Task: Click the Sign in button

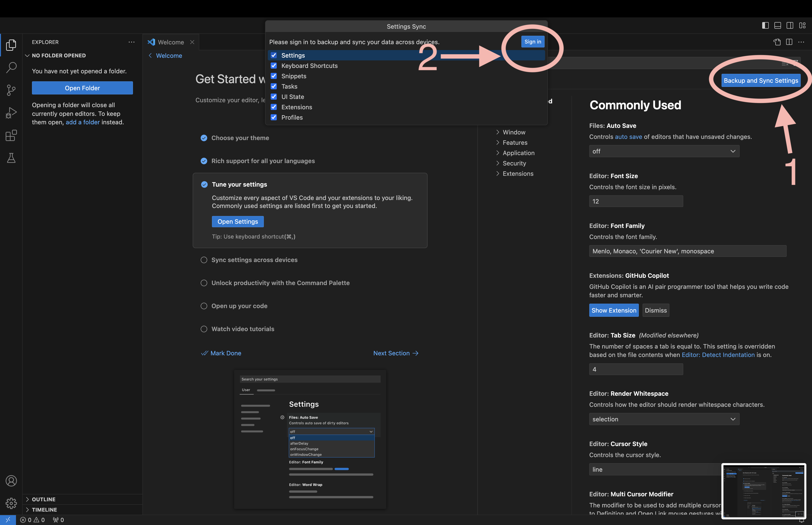Action: click(533, 42)
